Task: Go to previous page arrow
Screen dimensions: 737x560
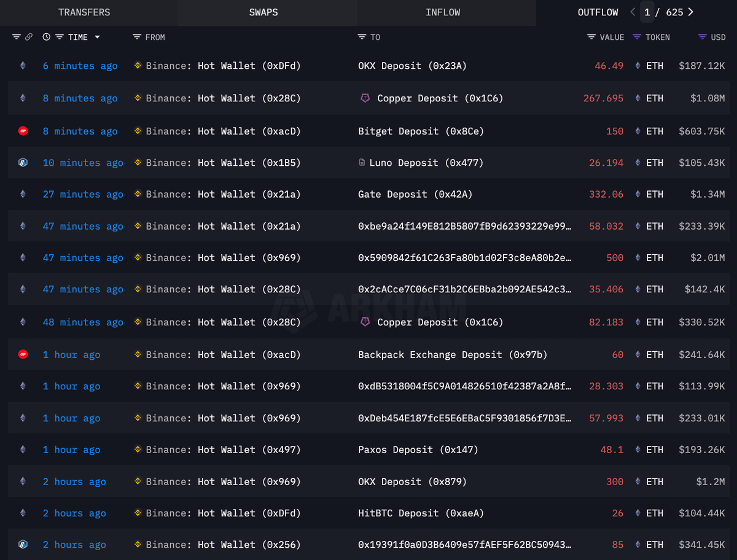Action: click(x=633, y=12)
